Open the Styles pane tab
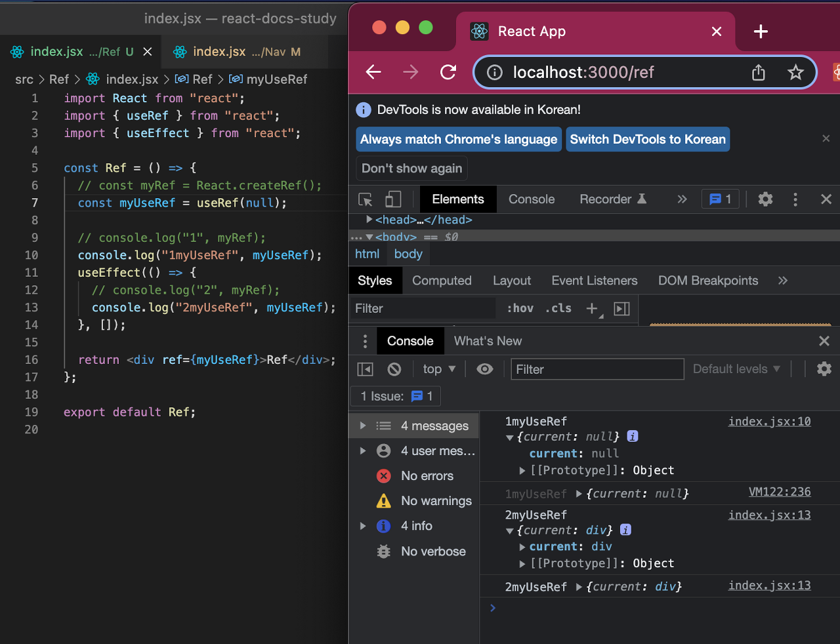The height and width of the screenshot is (644, 840). pos(375,281)
